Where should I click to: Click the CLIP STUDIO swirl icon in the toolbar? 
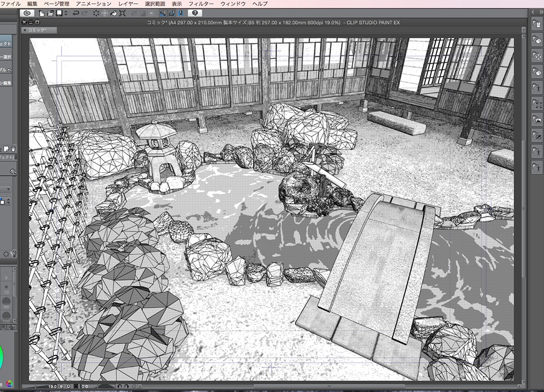pos(27,14)
